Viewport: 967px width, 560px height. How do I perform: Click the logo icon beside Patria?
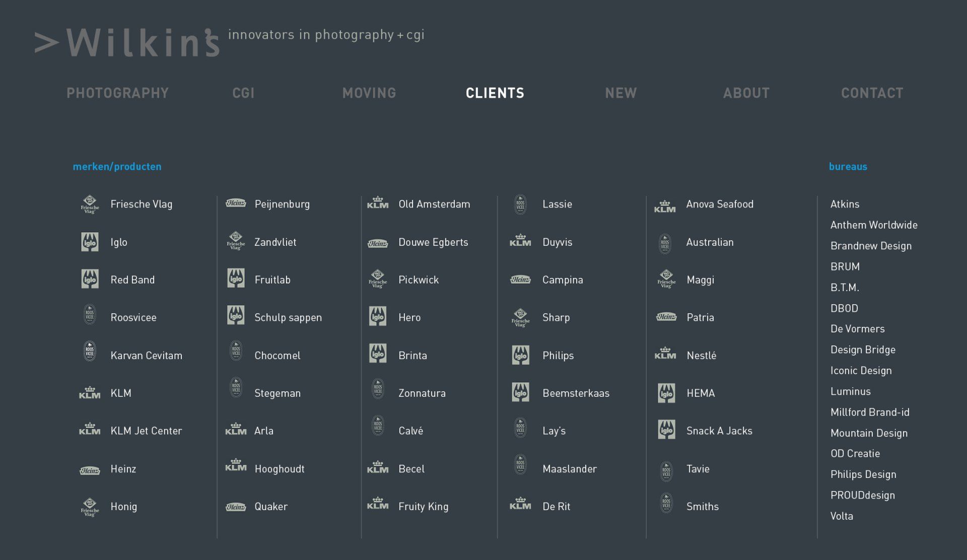click(x=666, y=317)
